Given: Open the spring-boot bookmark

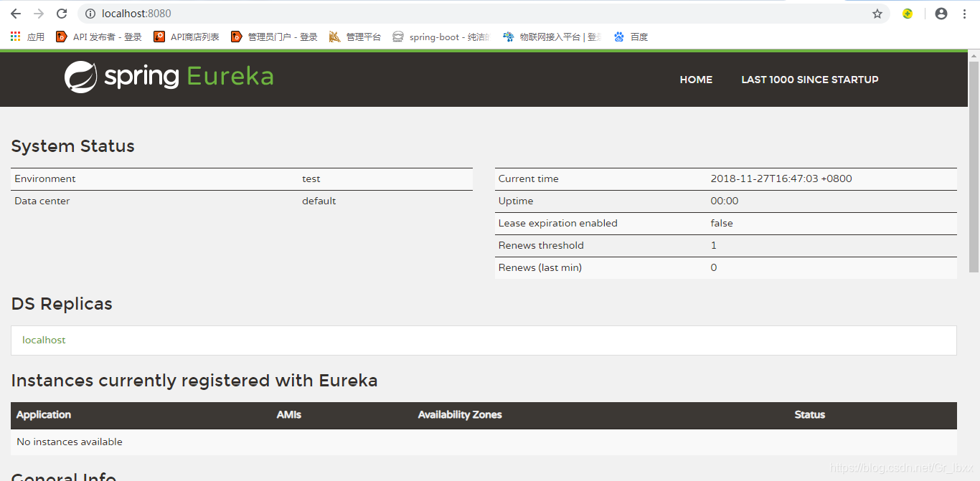Looking at the screenshot, I should 441,37.
